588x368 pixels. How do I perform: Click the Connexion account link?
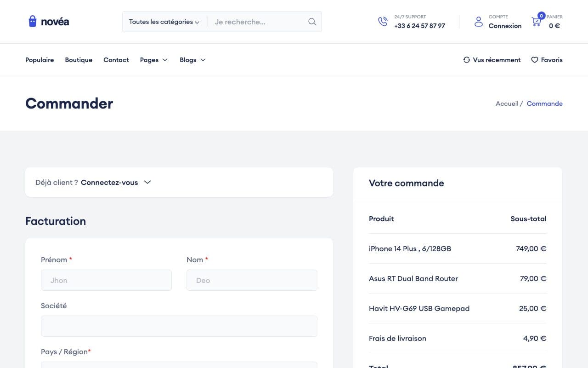point(505,26)
